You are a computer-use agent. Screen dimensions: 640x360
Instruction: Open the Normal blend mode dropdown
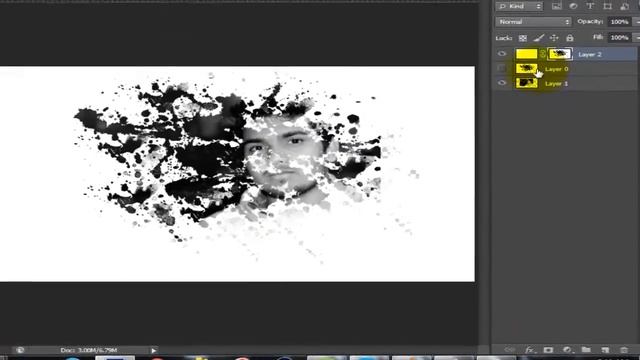(533, 22)
